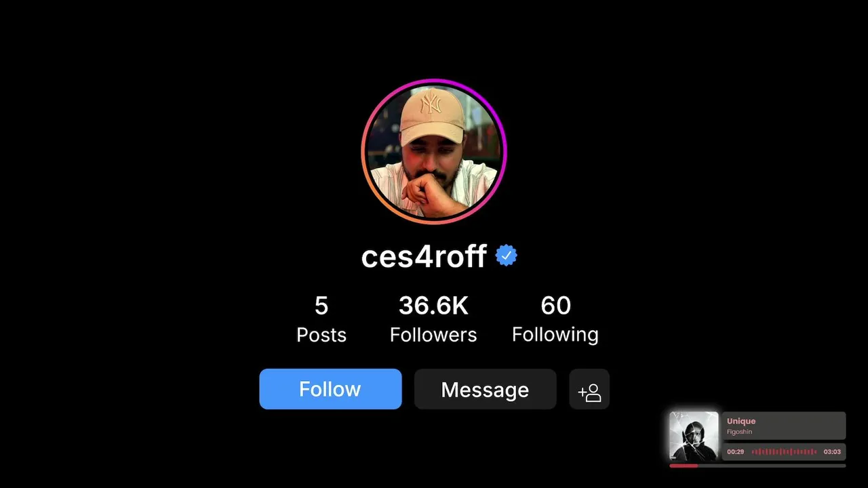
Task: View the ces4roff profile picture story
Action: 434,151
